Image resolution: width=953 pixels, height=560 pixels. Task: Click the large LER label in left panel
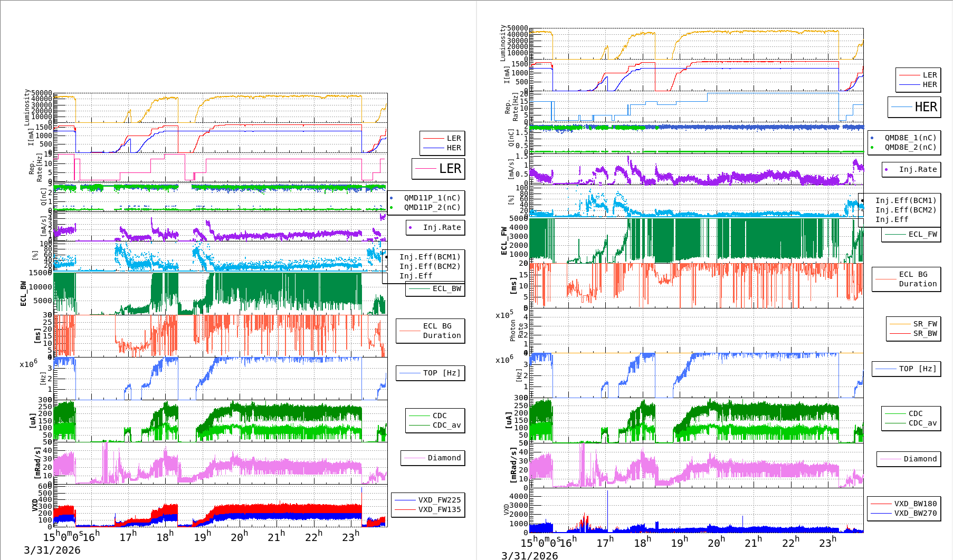[x=450, y=169]
